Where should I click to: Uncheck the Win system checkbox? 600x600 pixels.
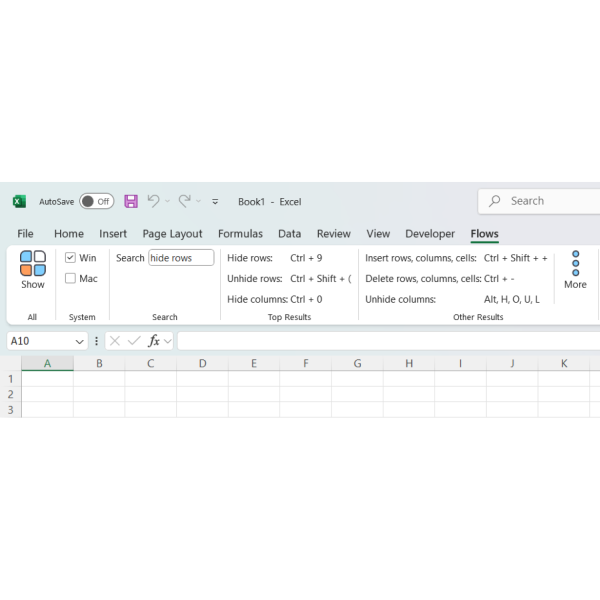[x=70, y=258]
